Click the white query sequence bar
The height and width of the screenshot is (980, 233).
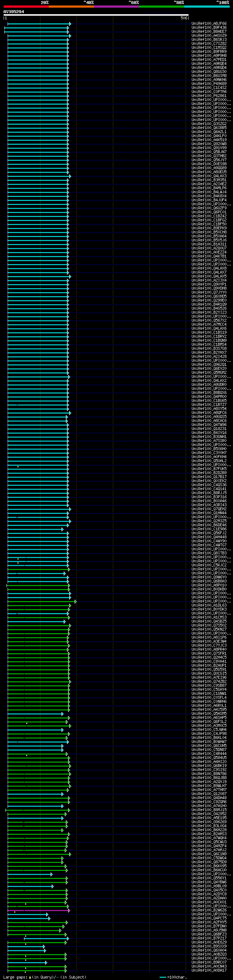[x=96, y=15]
